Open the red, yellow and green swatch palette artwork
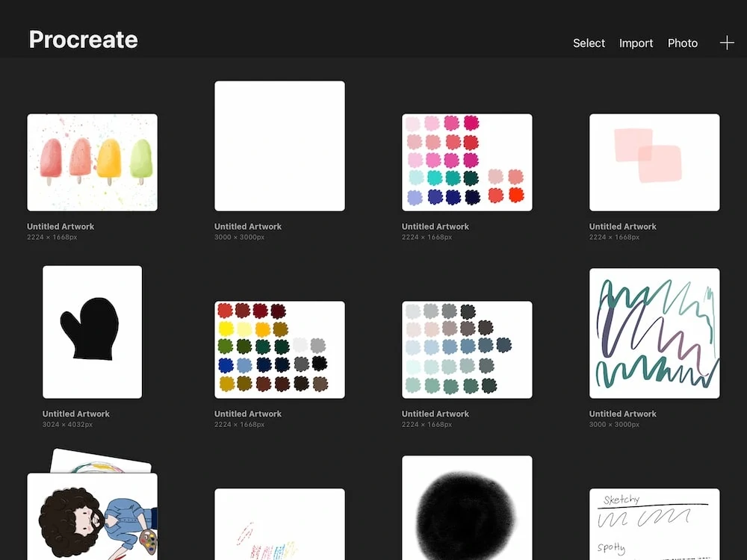 pyautogui.click(x=279, y=349)
